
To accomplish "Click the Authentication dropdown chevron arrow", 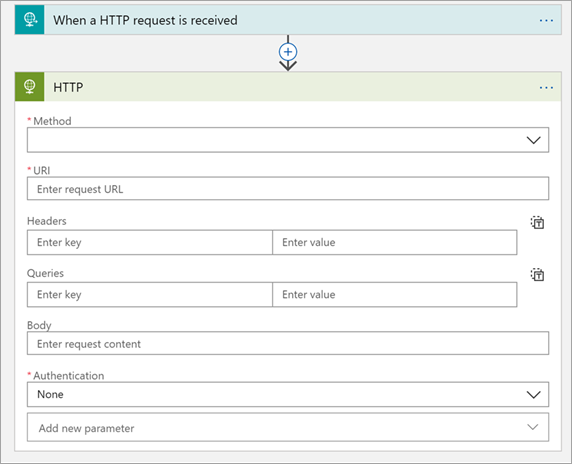I will tap(533, 395).
